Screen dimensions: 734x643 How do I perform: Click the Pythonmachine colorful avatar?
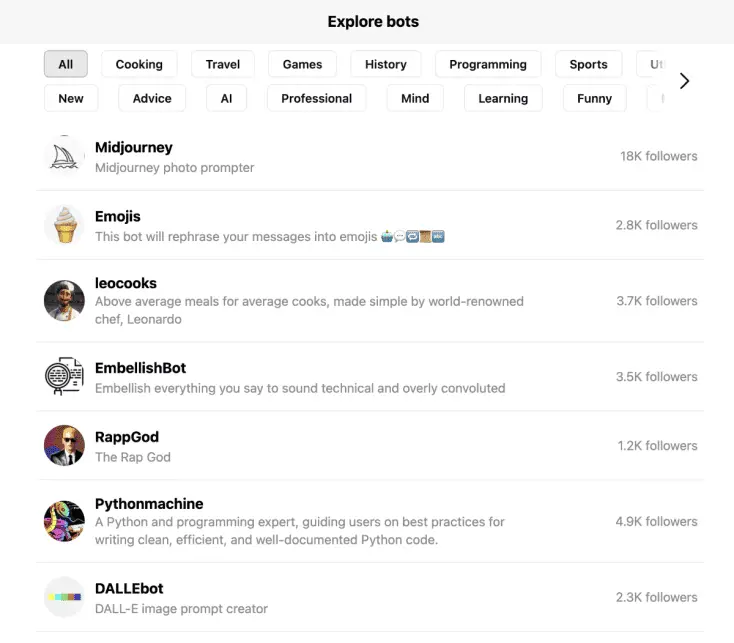(64, 521)
